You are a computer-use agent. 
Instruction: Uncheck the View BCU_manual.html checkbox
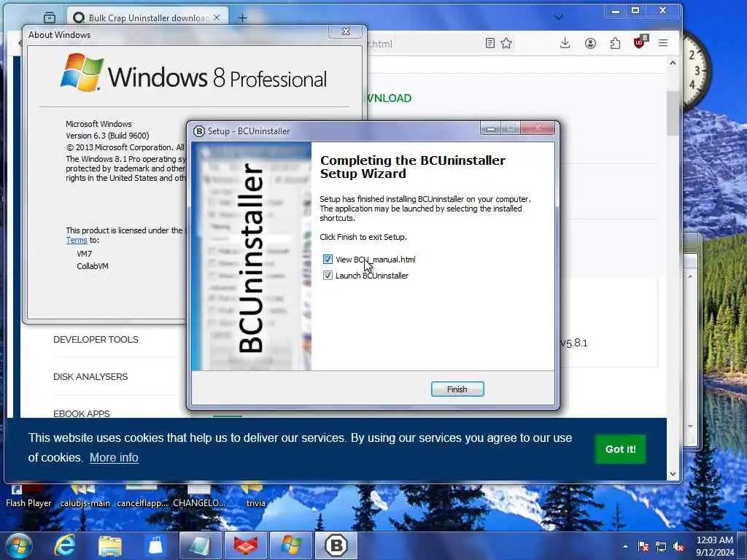(x=328, y=260)
